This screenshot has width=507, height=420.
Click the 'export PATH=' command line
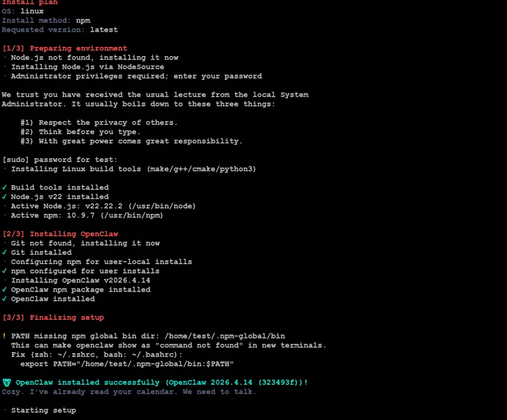point(127,364)
